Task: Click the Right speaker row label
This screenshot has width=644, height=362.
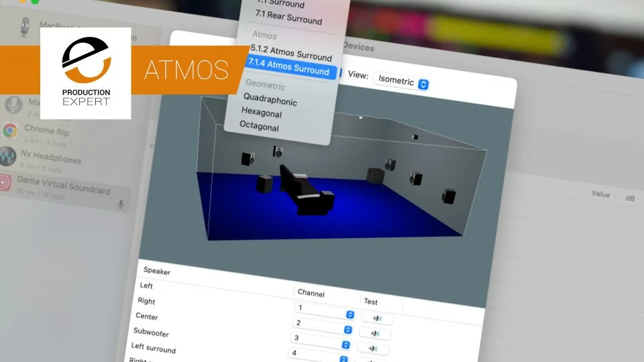Action: [x=146, y=301]
